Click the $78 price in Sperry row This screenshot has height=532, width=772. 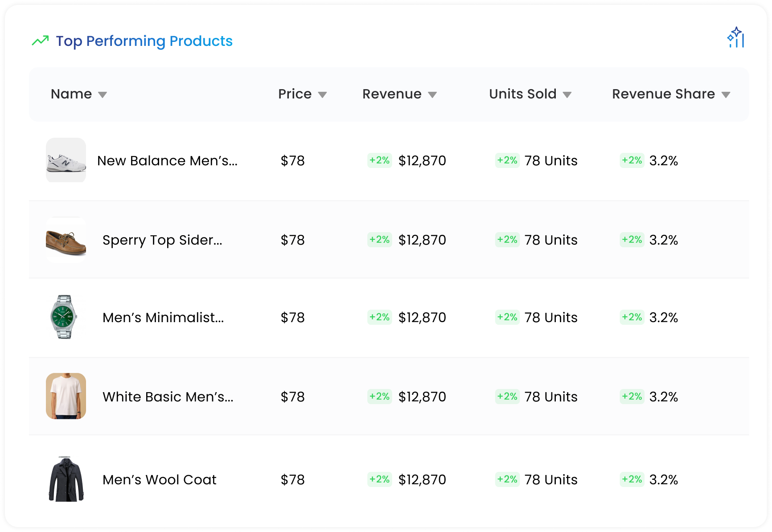(292, 240)
